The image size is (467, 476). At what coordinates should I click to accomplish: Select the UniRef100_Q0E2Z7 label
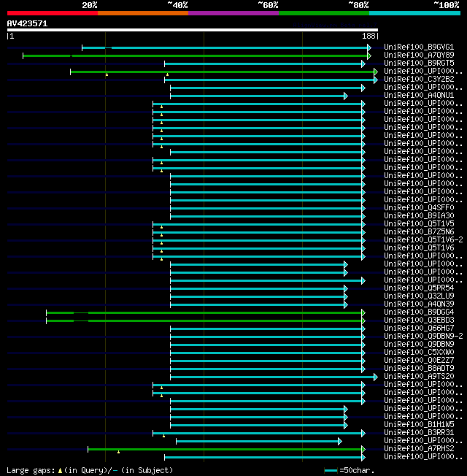pos(419,361)
